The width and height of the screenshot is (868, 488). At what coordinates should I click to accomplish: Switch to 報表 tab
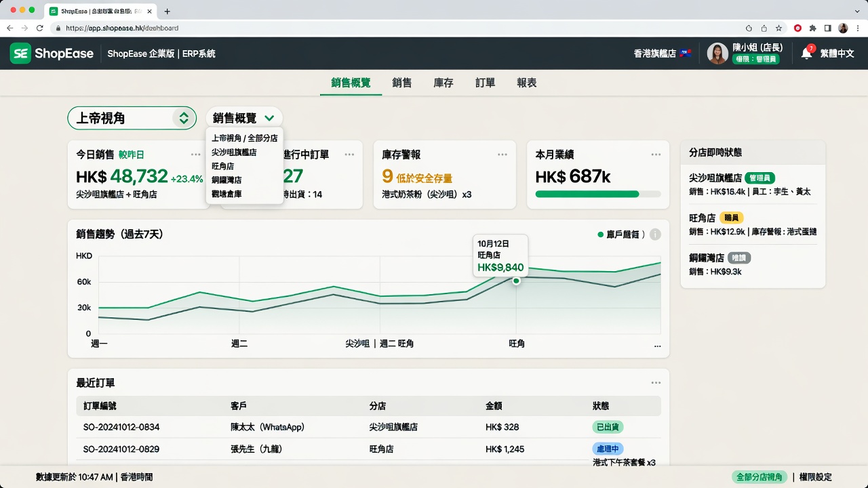coord(527,83)
